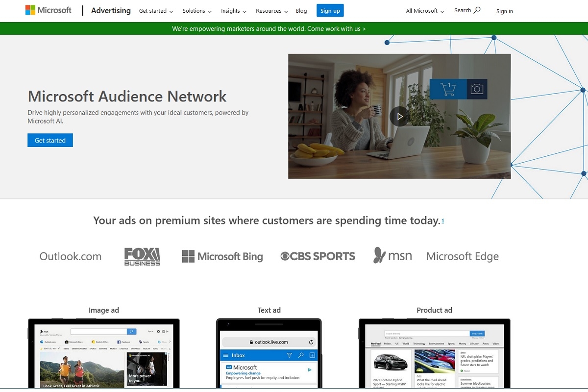The height and width of the screenshot is (392, 588).
Task: Open Search with magnifier icon
Action: pos(467,10)
